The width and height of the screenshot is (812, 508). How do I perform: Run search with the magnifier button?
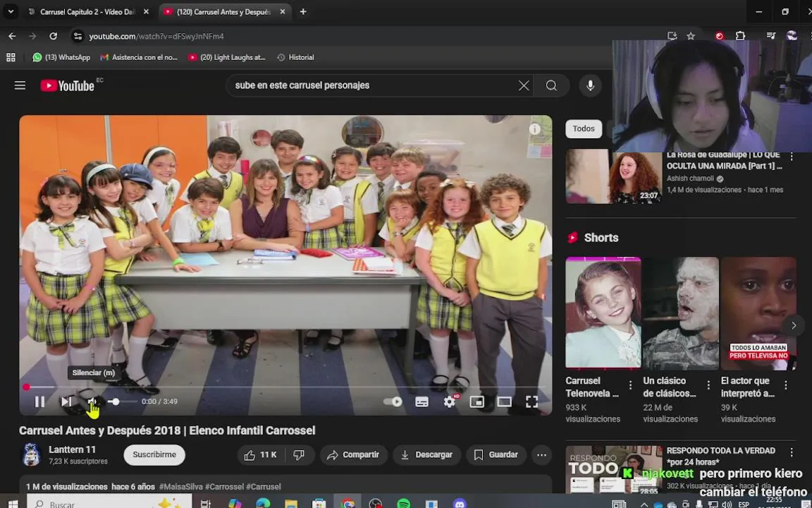(x=551, y=85)
